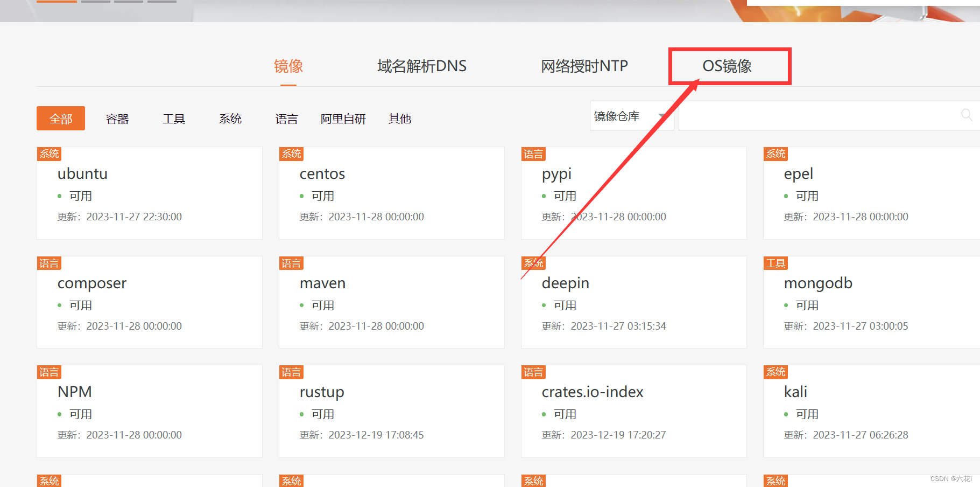The width and height of the screenshot is (980, 487).
Task: Click the search magnifier icon
Action: [967, 115]
